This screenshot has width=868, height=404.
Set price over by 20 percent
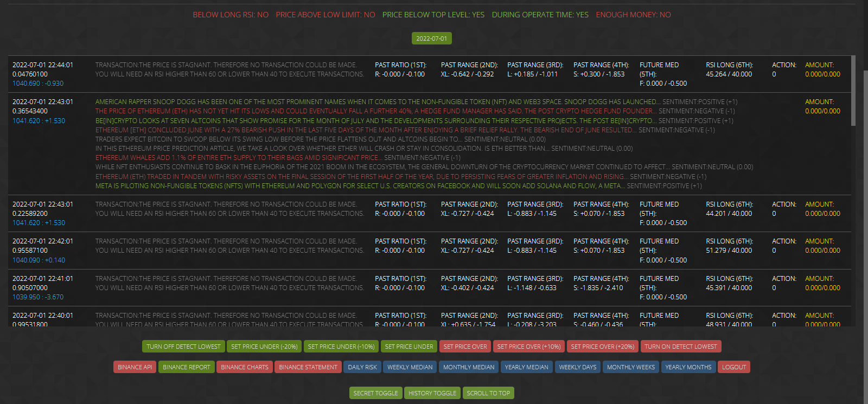pos(602,347)
